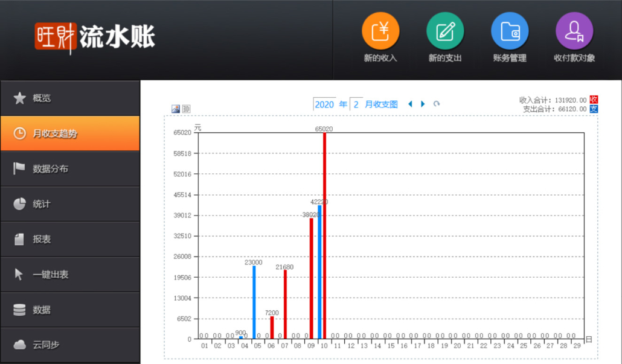Open 数据分布 sidebar item
The height and width of the screenshot is (364, 622).
(70, 168)
